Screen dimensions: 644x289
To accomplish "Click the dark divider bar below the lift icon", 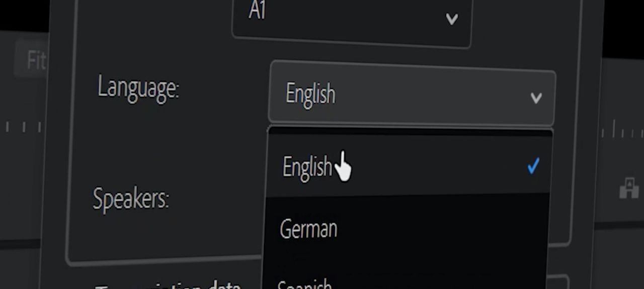I will [x=619, y=224].
